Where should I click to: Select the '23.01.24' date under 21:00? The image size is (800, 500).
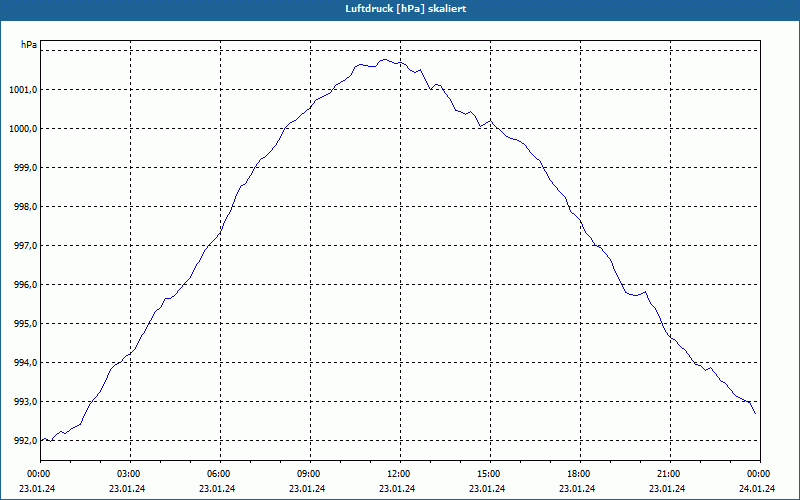click(667, 488)
